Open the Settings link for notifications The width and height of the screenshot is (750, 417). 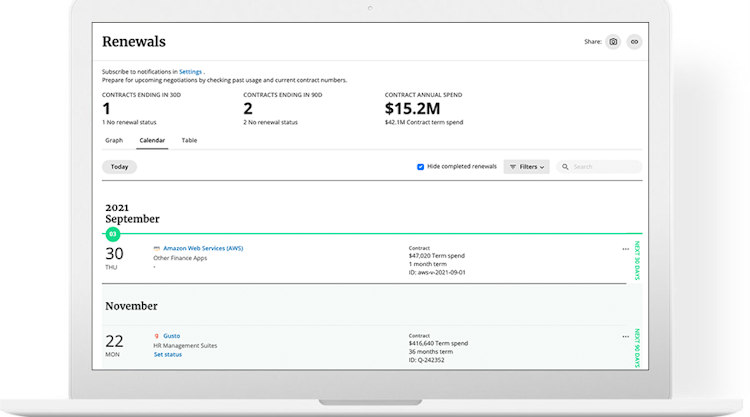[x=190, y=72]
